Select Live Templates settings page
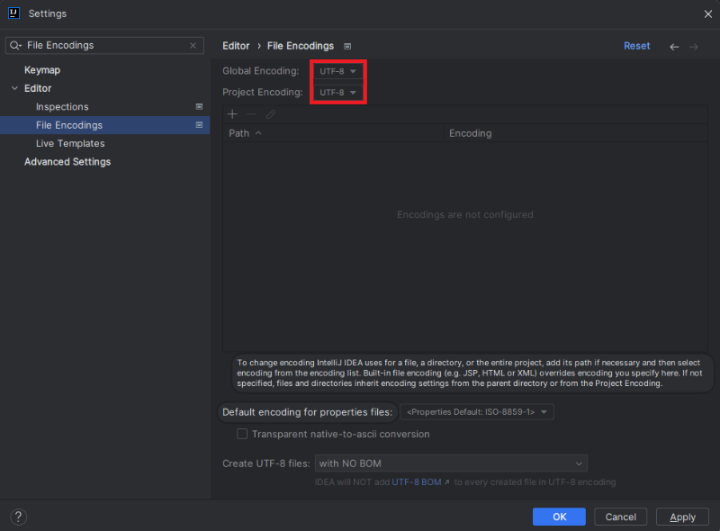Image resolution: width=720 pixels, height=531 pixels. (x=70, y=143)
